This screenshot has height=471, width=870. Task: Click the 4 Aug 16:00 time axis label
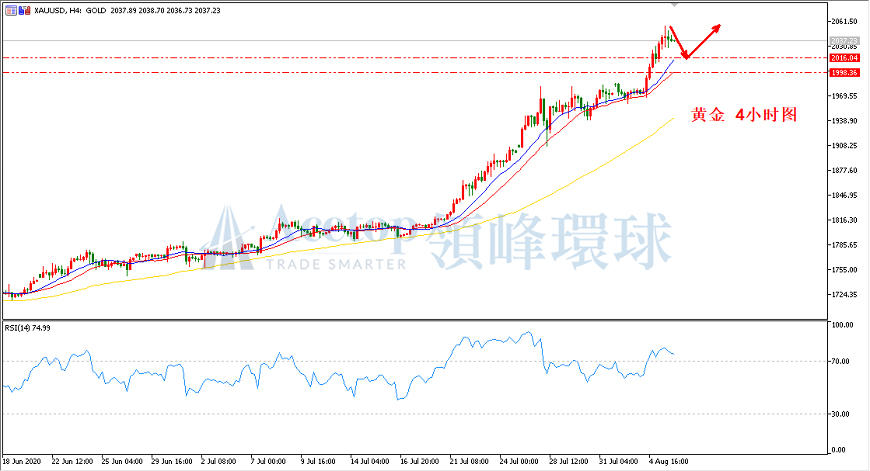(669, 462)
